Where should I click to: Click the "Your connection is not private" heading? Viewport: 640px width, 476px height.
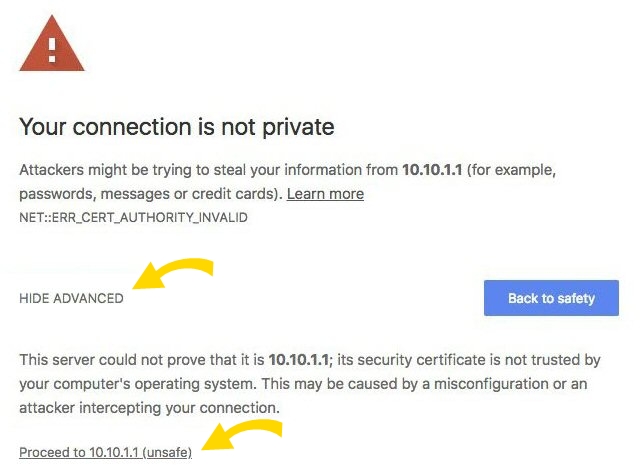(177, 127)
